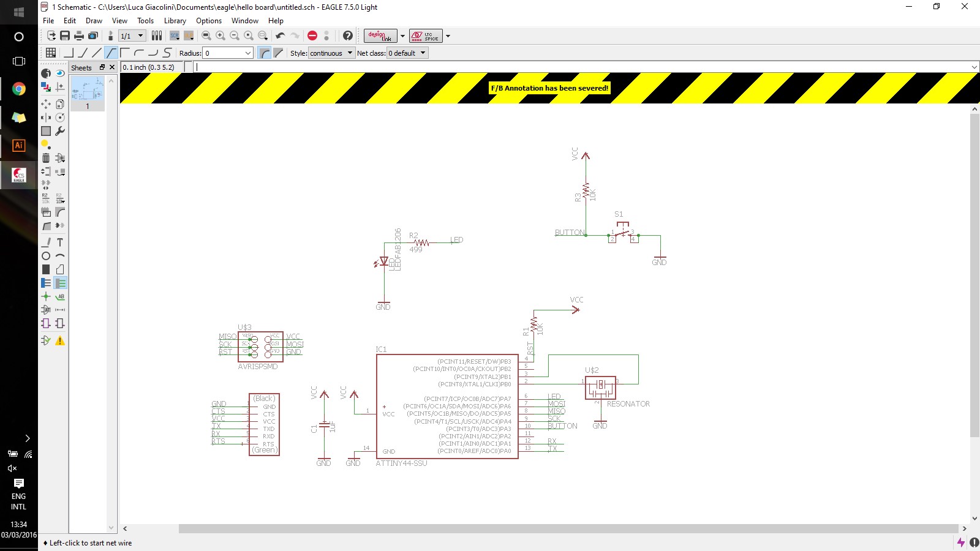This screenshot has height=551, width=980.
Task: Click the Zoom to fit icon
Action: click(206, 36)
